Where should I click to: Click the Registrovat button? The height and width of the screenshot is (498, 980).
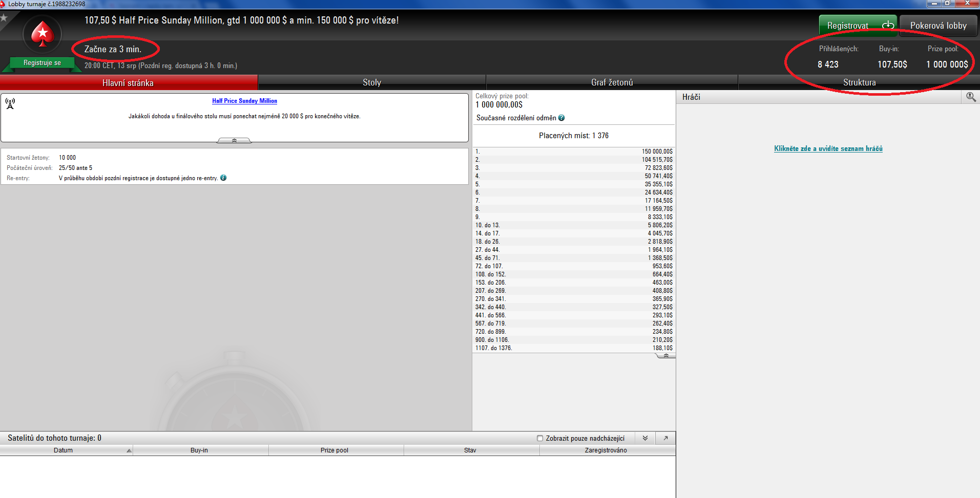point(858,26)
